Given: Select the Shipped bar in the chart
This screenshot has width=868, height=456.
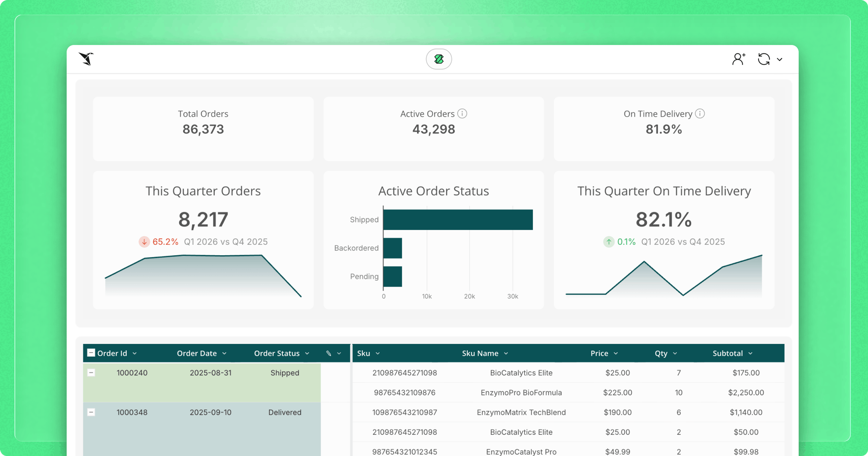Looking at the screenshot, I should click(x=458, y=220).
